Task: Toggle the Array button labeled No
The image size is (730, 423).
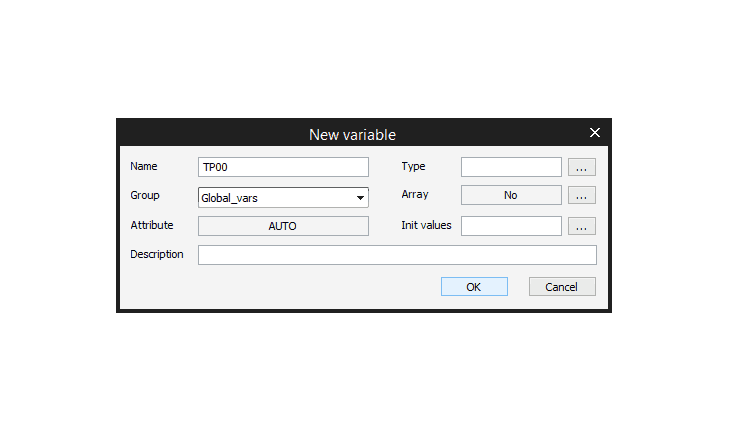Action: (x=511, y=196)
